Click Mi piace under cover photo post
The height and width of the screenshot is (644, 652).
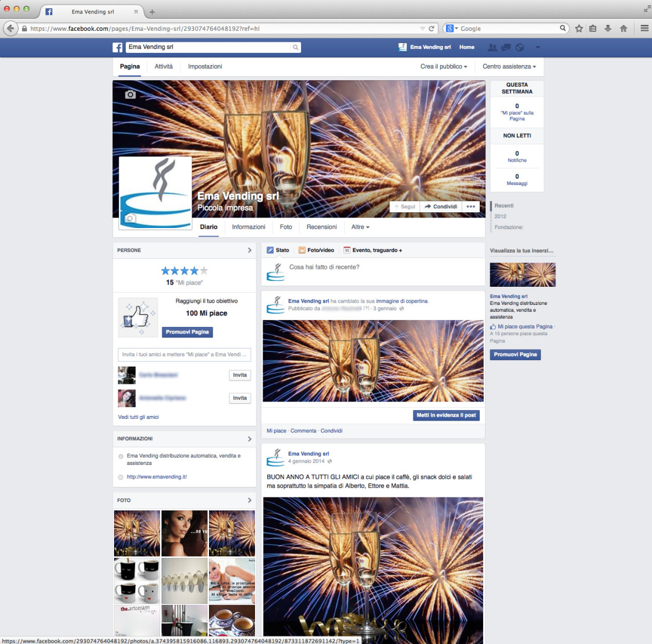point(276,431)
